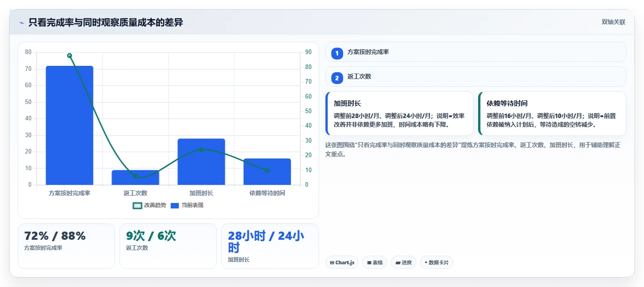Click the icon inside the Chart.js tag

332,262
